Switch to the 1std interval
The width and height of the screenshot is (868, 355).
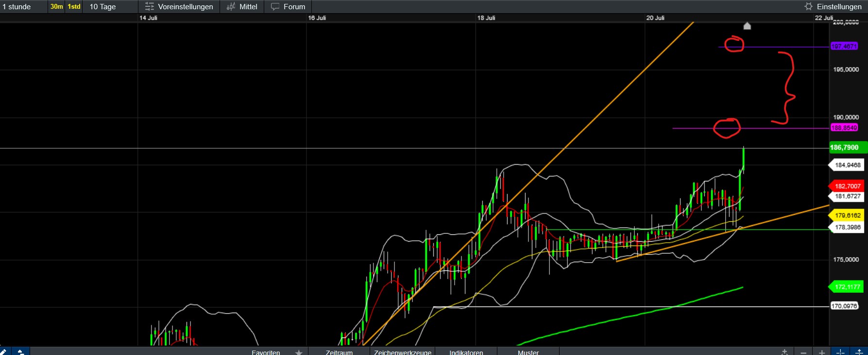tap(74, 7)
